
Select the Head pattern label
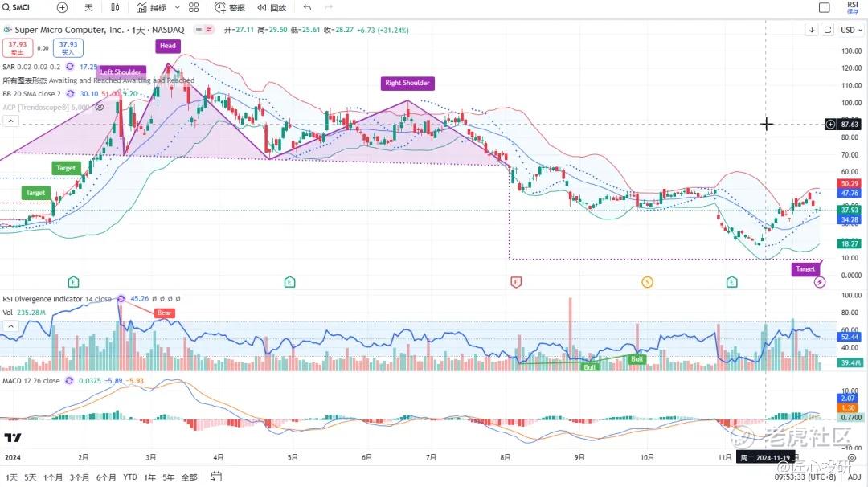pyautogui.click(x=168, y=46)
